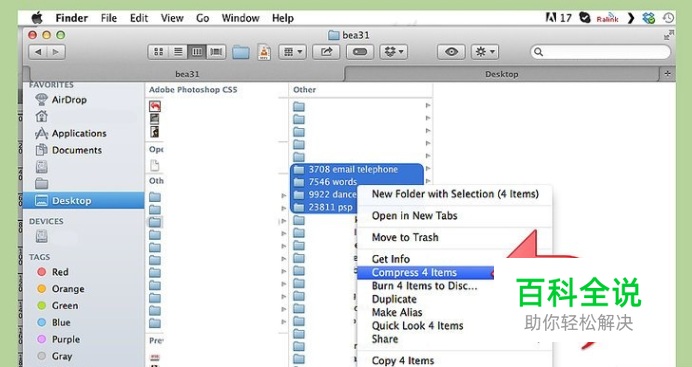Click the Quick Look eye button
Viewport: 692px width, 367px height.
451,52
